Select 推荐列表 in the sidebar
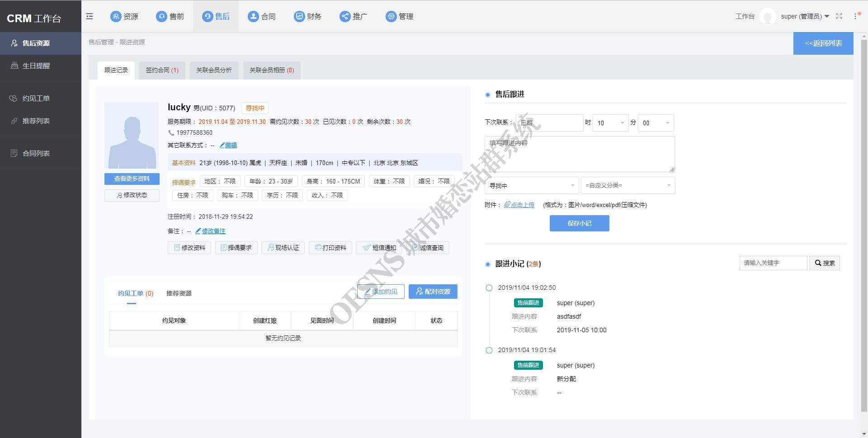This screenshot has width=868, height=438. pos(41,121)
